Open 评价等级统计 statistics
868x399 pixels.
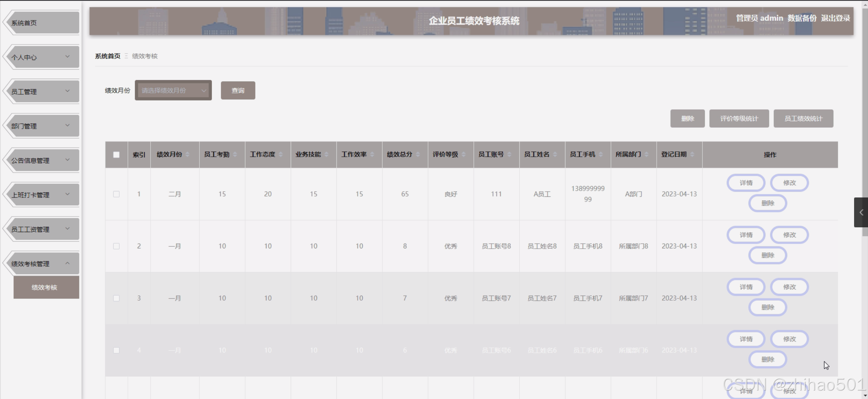coord(739,118)
